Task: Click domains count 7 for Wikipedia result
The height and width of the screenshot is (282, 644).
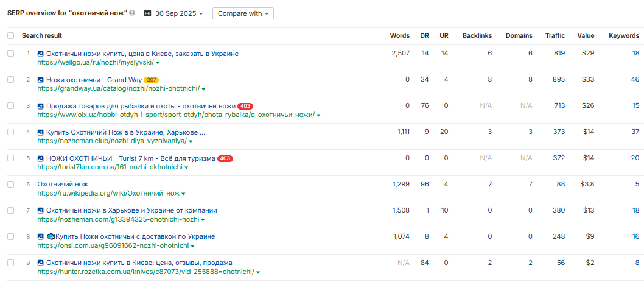Action: click(x=530, y=184)
